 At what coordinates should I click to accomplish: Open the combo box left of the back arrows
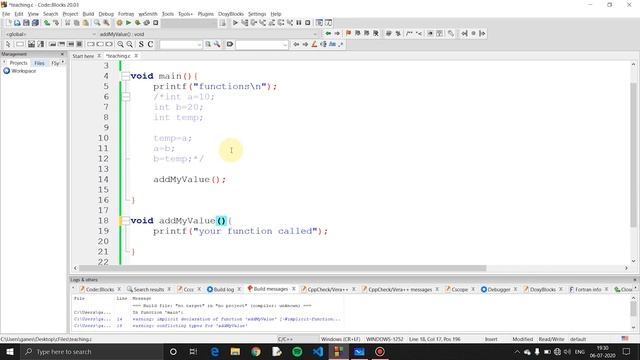[x=262, y=44]
